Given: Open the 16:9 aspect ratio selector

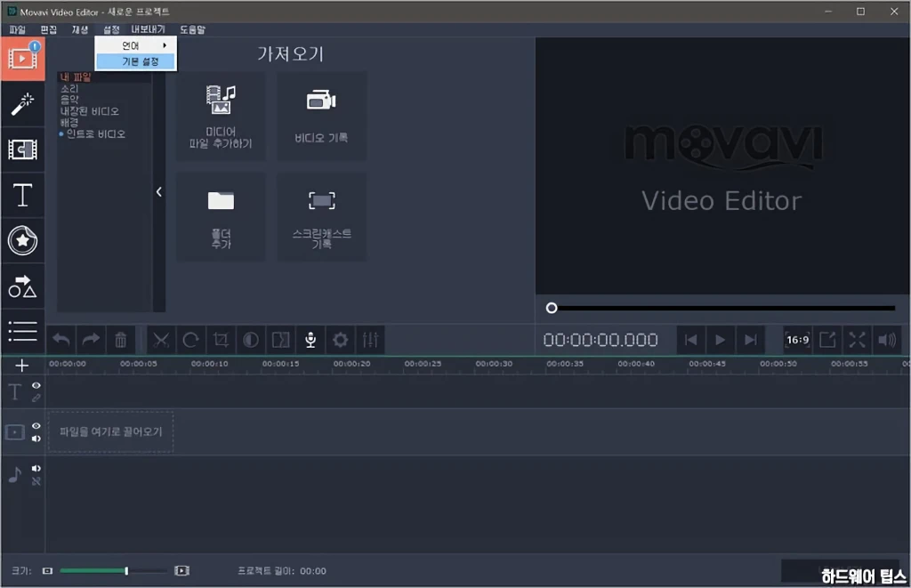Looking at the screenshot, I should [x=797, y=340].
